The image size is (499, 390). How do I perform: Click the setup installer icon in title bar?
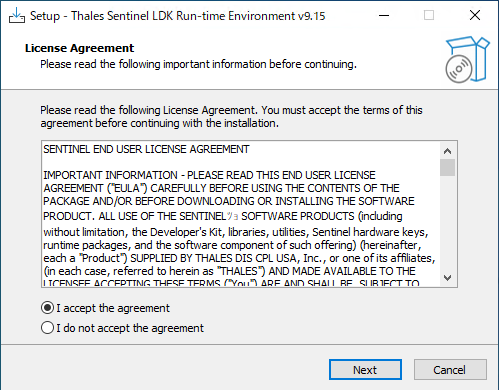(x=17, y=15)
